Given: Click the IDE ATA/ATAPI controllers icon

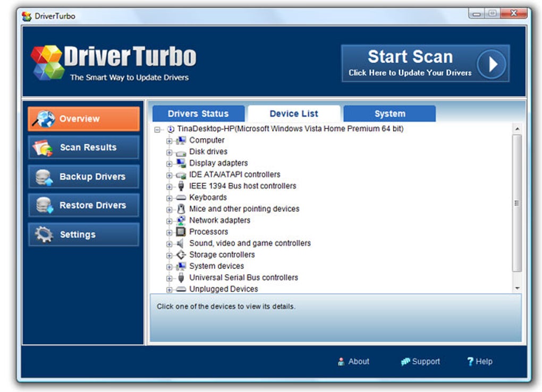Looking at the screenshot, I should coord(181,175).
